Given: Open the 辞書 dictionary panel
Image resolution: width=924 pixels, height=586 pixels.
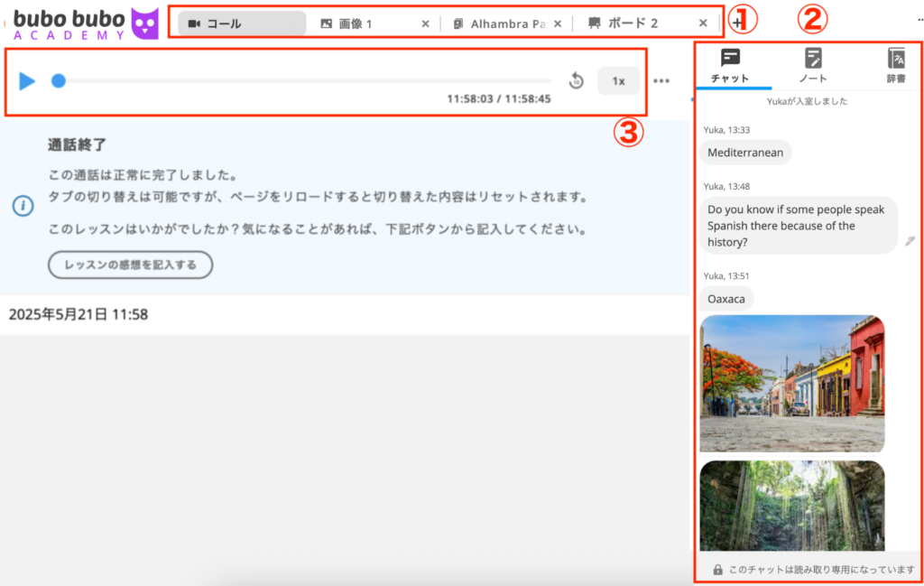Looking at the screenshot, I should click(895, 66).
